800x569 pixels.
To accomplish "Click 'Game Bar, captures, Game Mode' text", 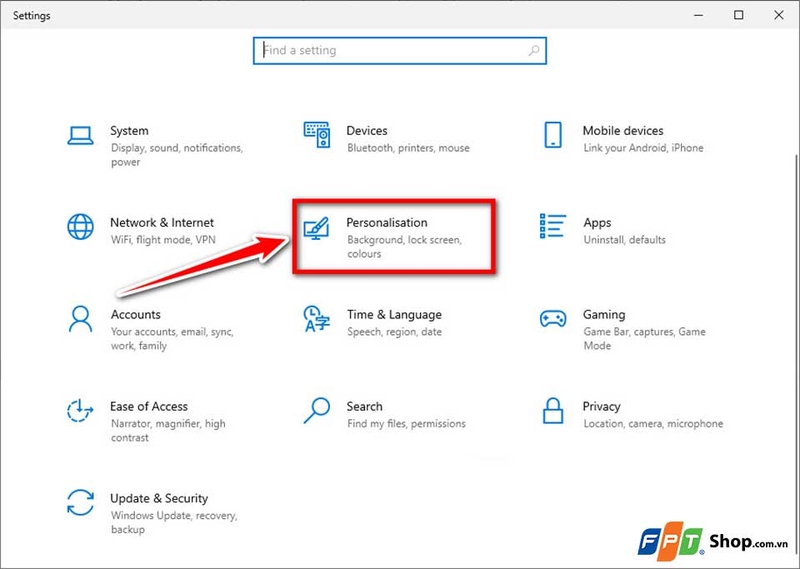I will click(x=644, y=339).
